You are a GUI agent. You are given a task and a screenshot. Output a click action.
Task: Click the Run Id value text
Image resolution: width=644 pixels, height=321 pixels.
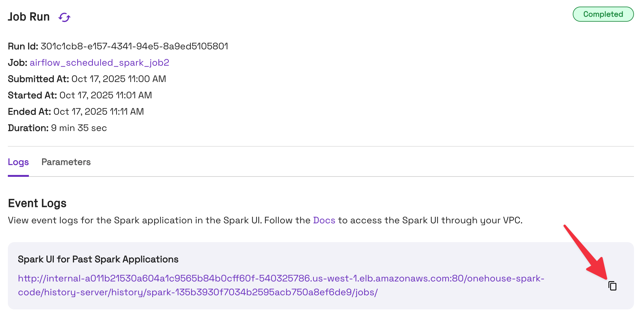(x=134, y=46)
